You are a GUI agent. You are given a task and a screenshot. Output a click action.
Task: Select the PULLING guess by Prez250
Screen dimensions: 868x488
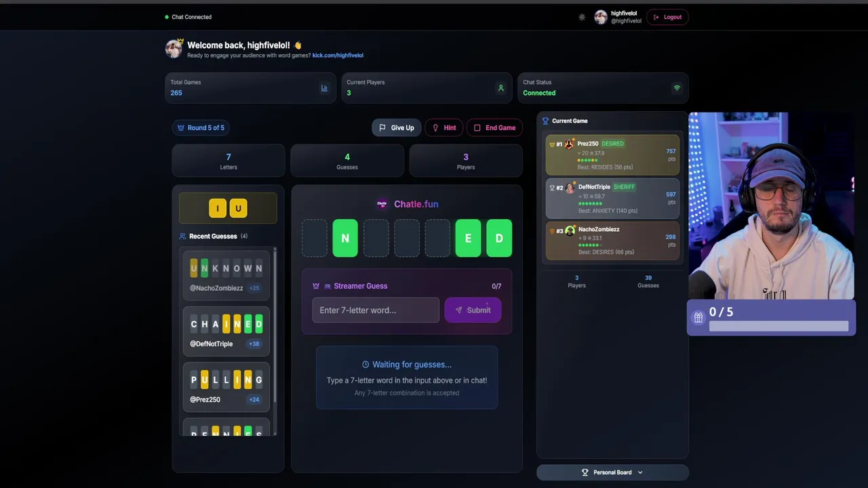point(226,386)
